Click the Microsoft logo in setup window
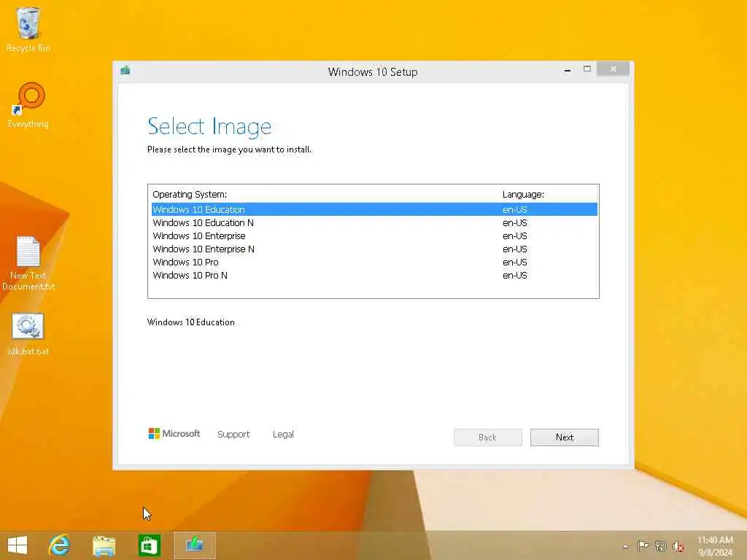The height and width of the screenshot is (560, 747). click(x=174, y=433)
